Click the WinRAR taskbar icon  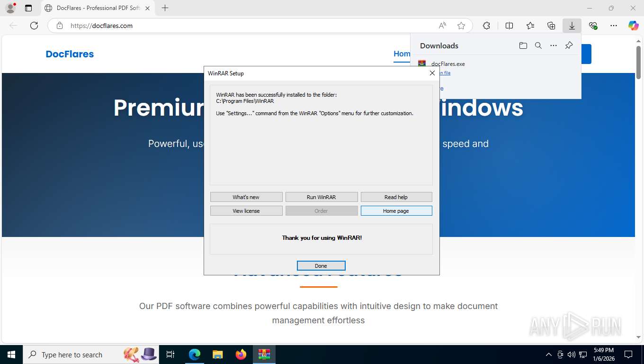264,355
